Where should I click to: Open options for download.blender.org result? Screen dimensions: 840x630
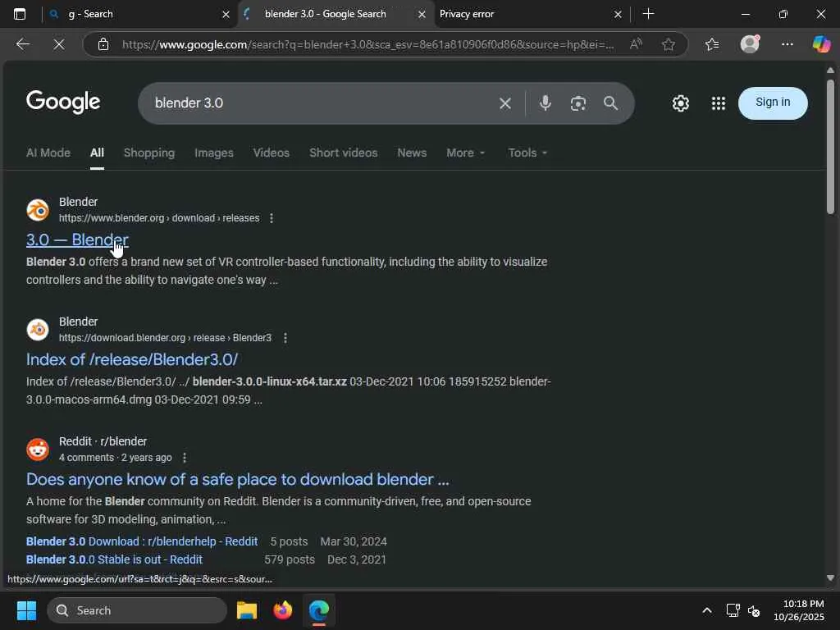click(285, 338)
